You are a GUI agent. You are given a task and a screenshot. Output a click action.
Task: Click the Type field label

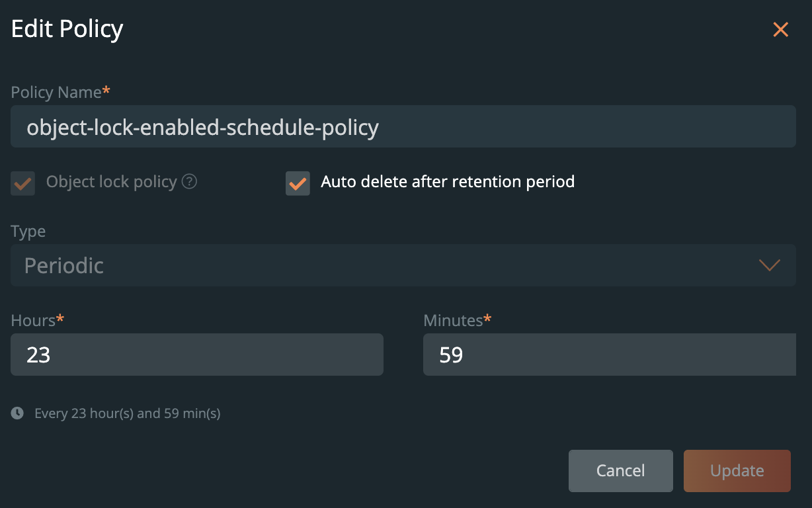click(28, 232)
